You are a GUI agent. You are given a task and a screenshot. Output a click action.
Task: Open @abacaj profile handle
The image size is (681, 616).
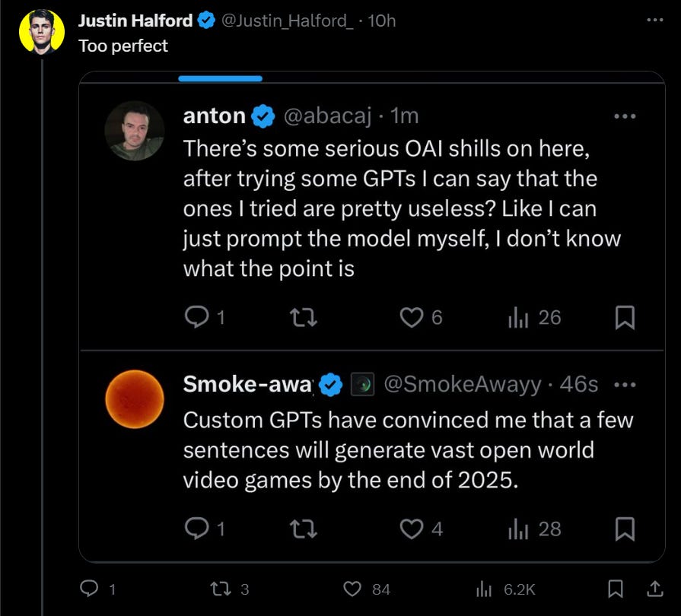pos(327,116)
